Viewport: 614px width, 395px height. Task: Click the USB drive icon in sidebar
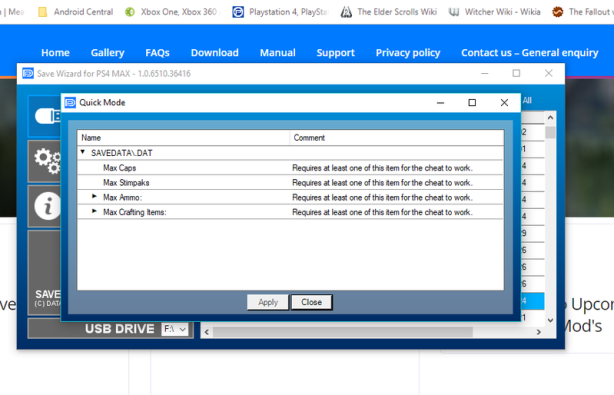(x=47, y=116)
